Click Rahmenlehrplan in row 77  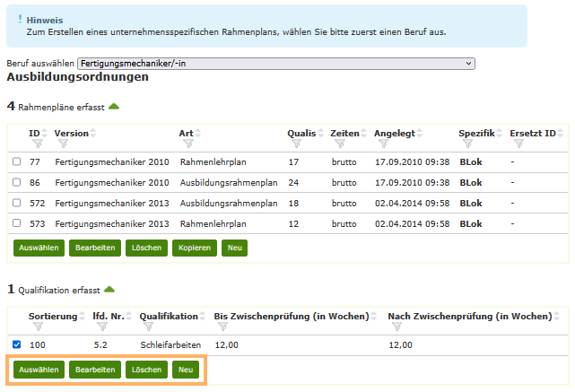click(x=213, y=162)
